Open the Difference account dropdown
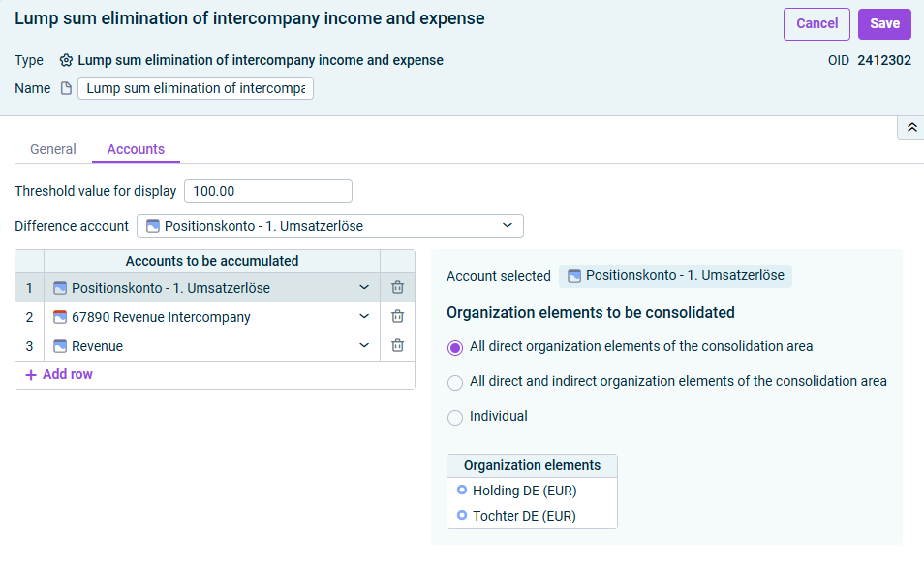 [330, 226]
